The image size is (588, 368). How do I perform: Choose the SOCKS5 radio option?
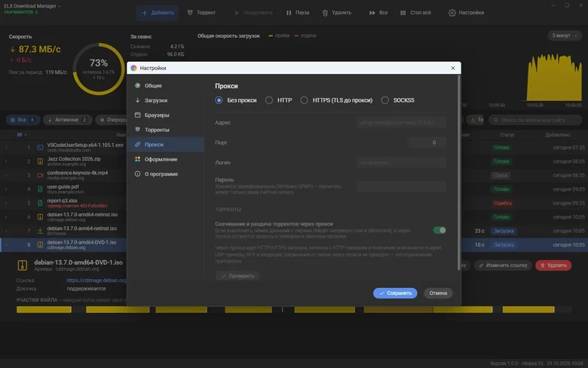pyautogui.click(x=398, y=100)
